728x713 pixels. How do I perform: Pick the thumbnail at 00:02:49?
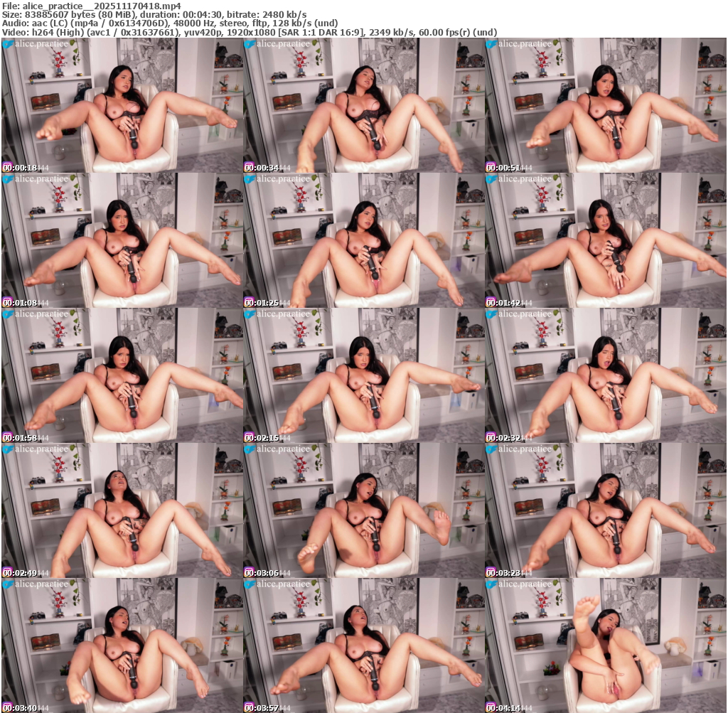tap(122, 510)
